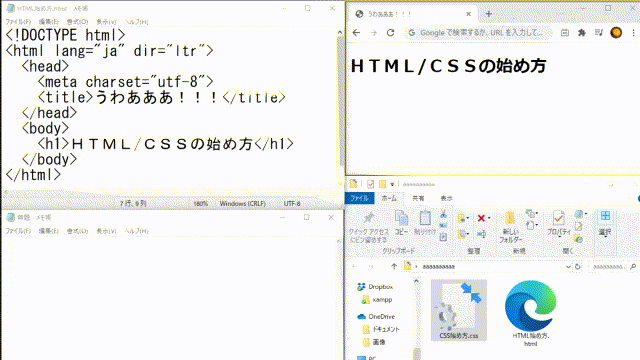Screen dimensions: 640x360
Task: Open the Chrome three-dot menu
Action: [633, 33]
